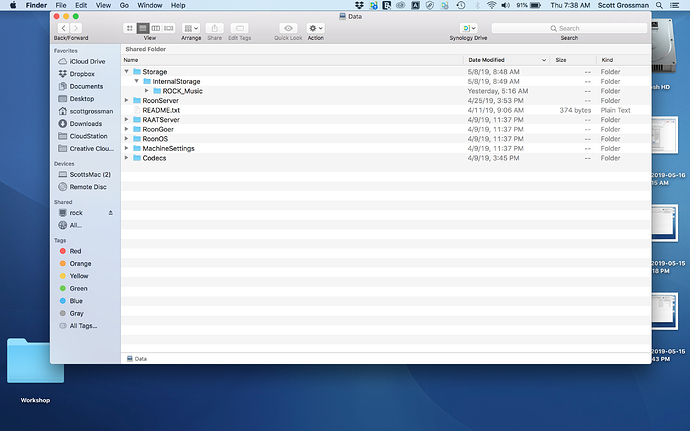This screenshot has height=431, width=690.
Task: Select Remote Disc in sidebar
Action: click(x=88, y=187)
